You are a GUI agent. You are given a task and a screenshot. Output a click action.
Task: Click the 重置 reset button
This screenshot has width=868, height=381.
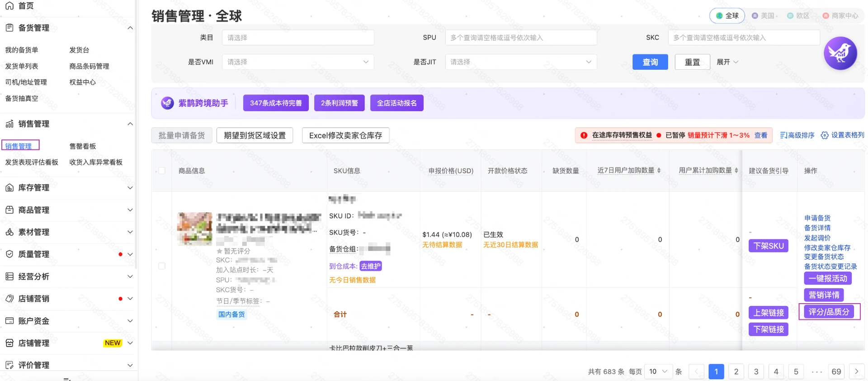[x=692, y=62]
